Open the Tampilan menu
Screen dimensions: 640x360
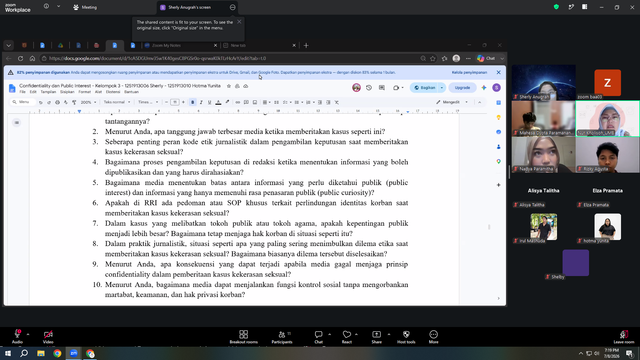(x=48, y=92)
